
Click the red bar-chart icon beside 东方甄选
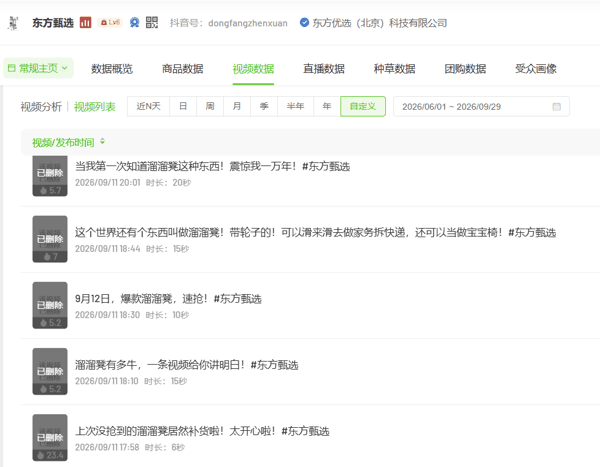(x=85, y=23)
